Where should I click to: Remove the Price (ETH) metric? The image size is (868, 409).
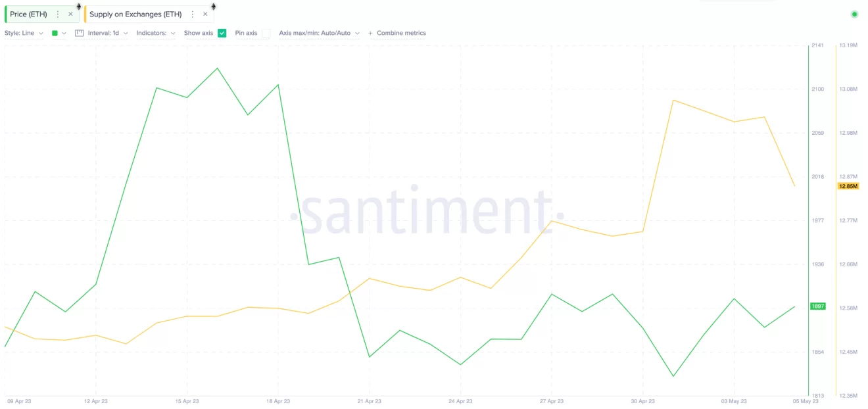click(x=70, y=14)
